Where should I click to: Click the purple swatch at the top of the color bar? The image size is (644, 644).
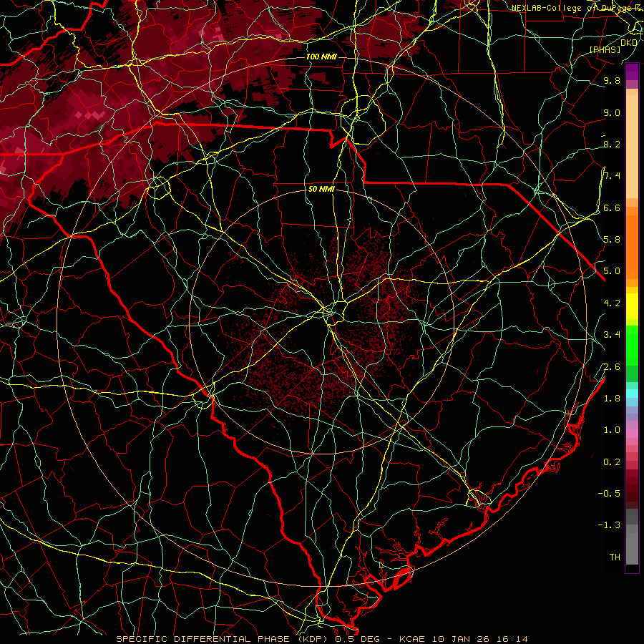(x=632, y=72)
